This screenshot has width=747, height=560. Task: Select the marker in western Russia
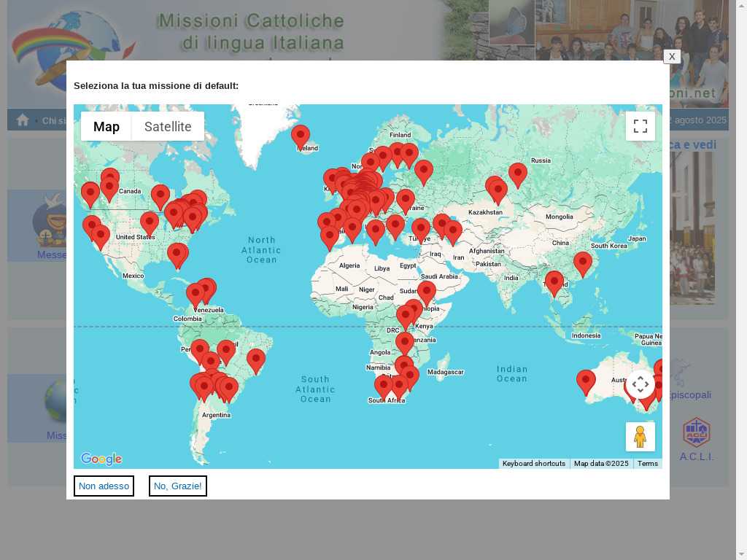click(424, 172)
